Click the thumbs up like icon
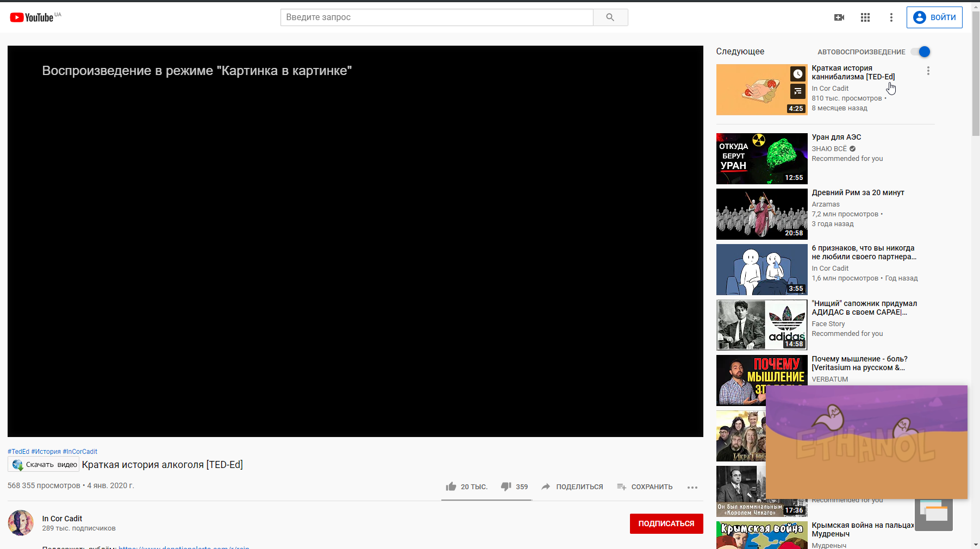Screen dimensions: 980x549 451,486
